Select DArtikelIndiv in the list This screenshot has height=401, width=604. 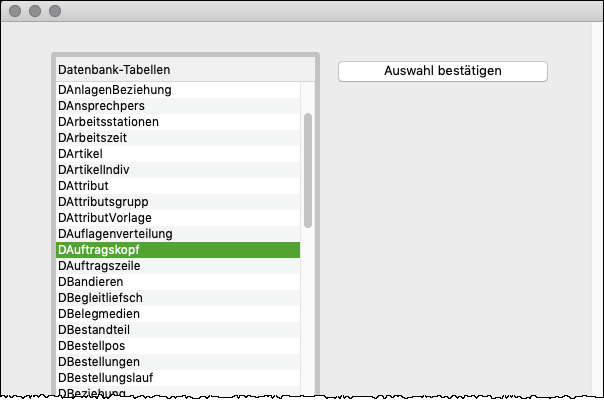pos(94,169)
